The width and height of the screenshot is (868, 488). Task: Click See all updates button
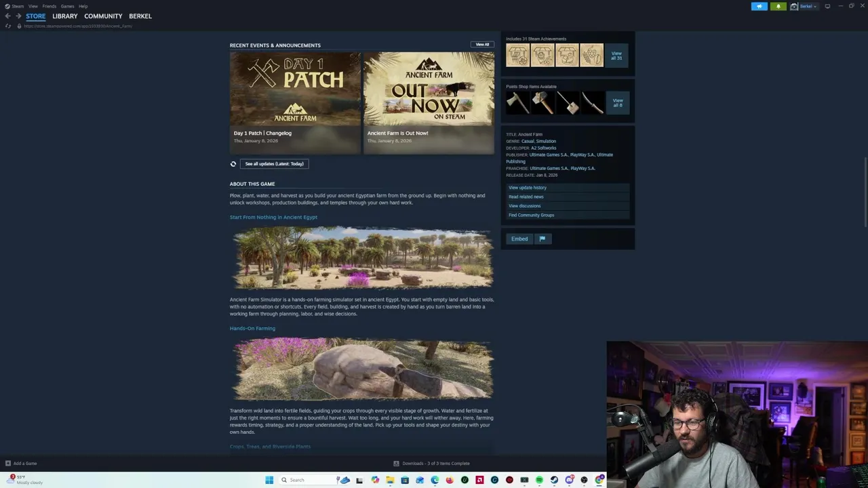tap(274, 163)
